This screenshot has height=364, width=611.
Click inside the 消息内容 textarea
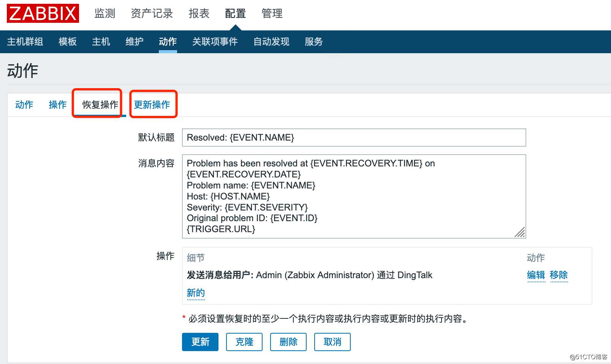click(x=354, y=196)
